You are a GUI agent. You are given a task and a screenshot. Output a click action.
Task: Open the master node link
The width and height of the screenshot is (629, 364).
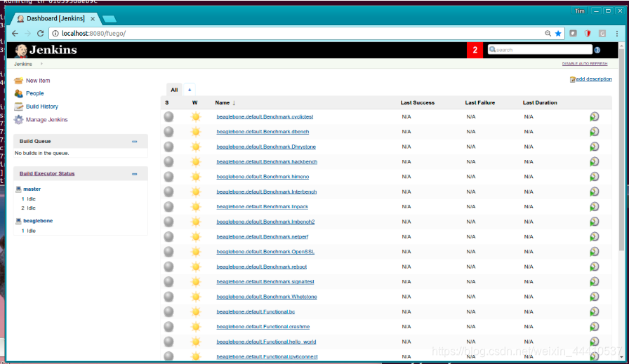click(x=32, y=189)
